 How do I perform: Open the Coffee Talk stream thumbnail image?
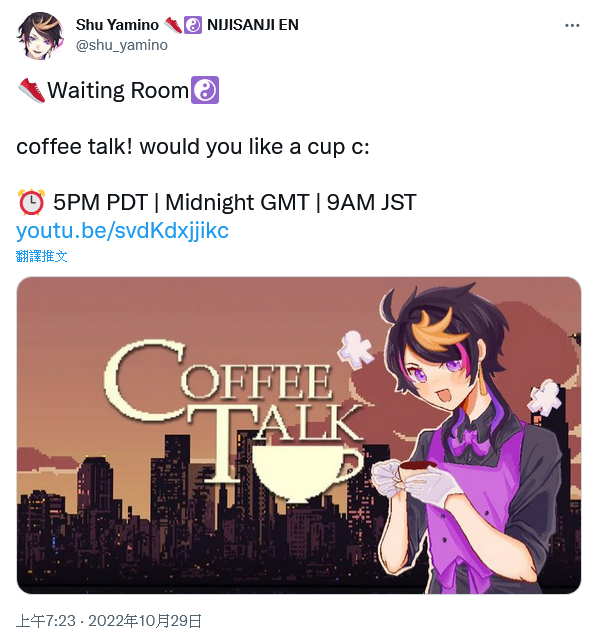pos(299,435)
